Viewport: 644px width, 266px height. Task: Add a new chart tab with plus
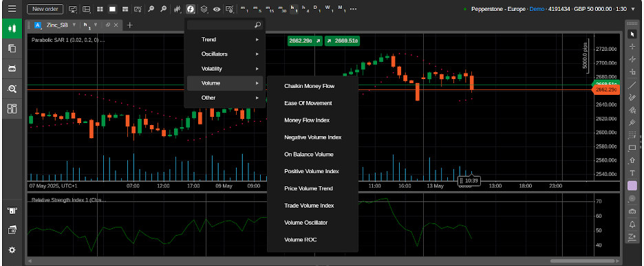point(130,25)
